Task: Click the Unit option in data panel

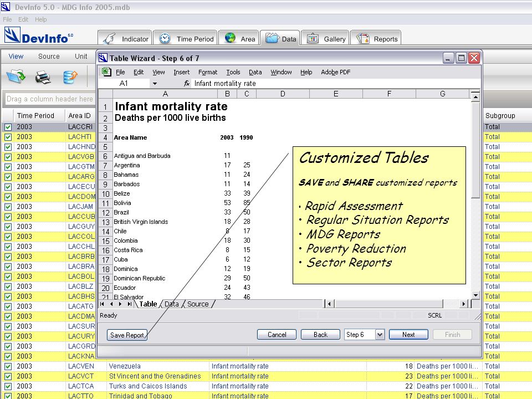Action: [81, 57]
